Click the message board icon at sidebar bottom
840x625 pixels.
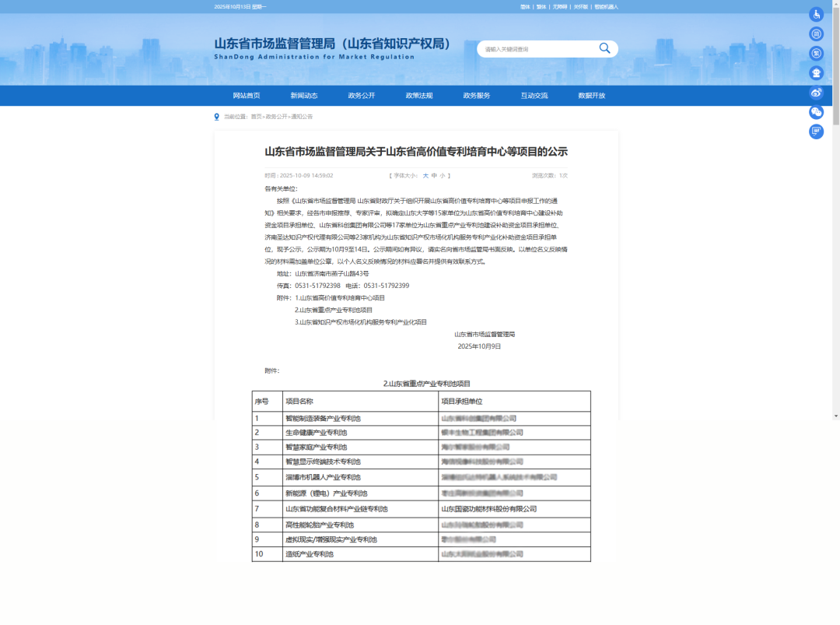[816, 132]
